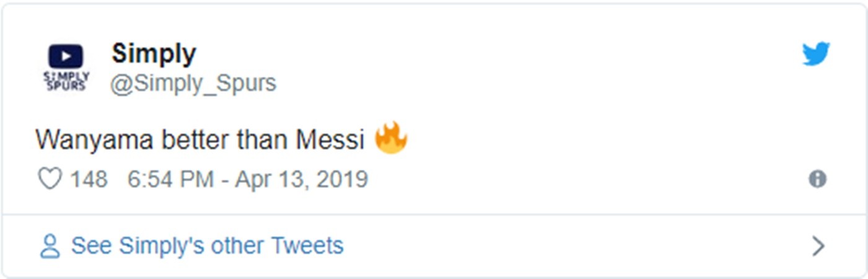
Task: Click the fire emoji in the tweet
Action: point(391,139)
